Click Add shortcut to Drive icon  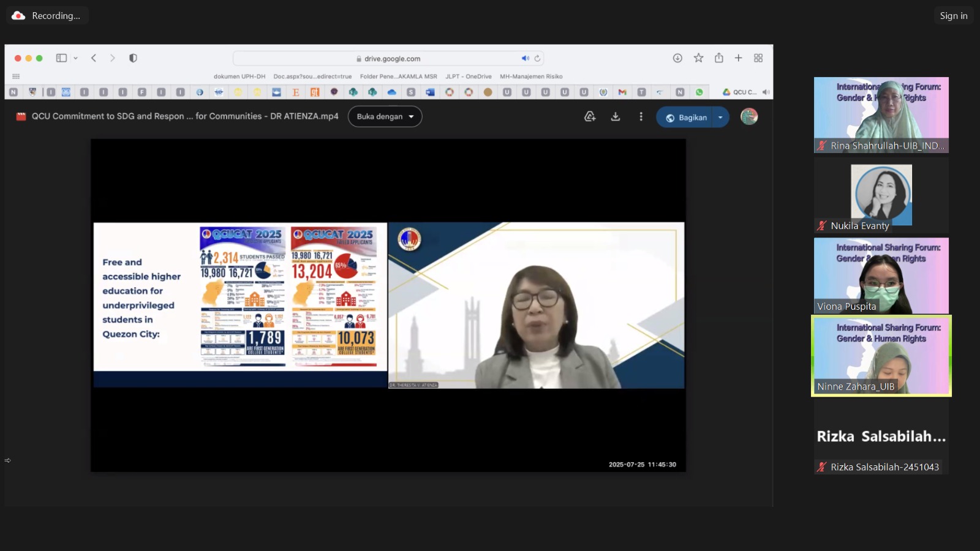[590, 117]
